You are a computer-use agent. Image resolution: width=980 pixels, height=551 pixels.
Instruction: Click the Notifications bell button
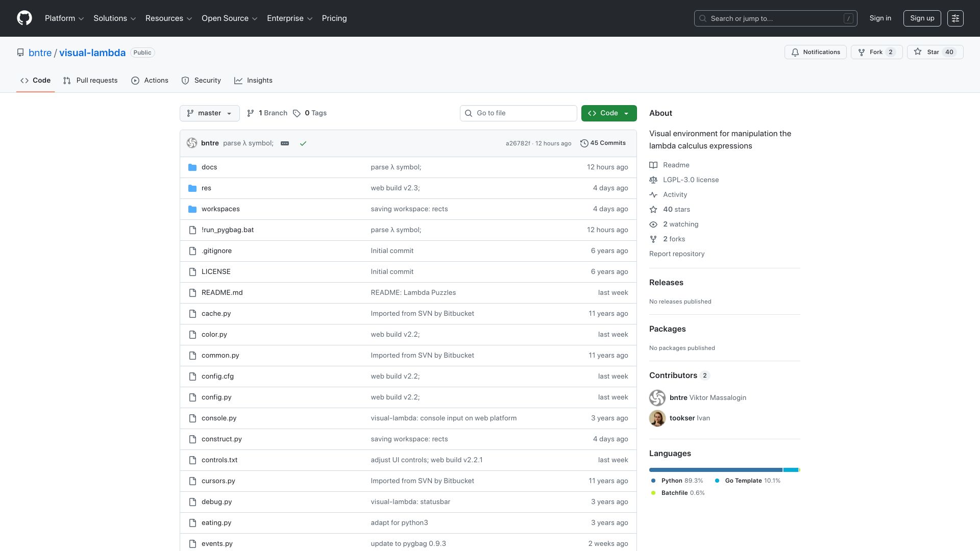coord(816,52)
